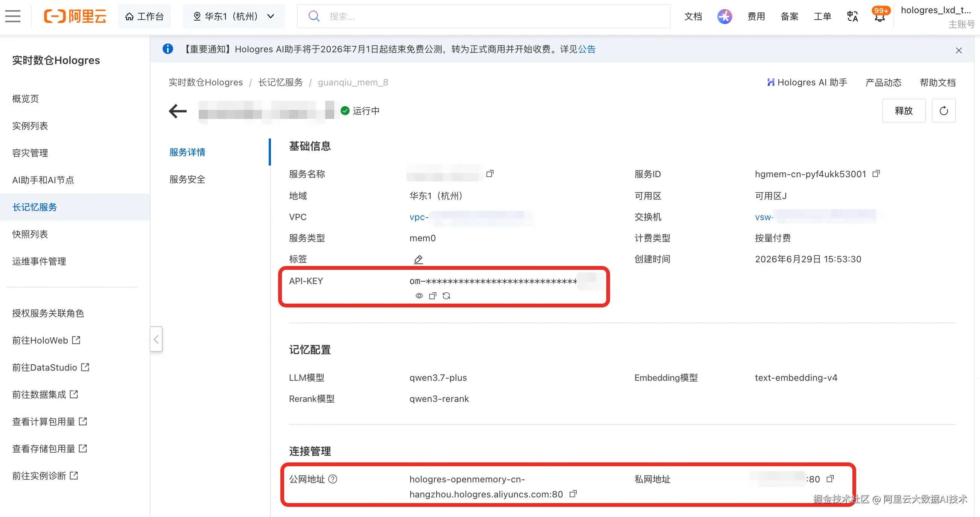Open the 费用 menu
980x517 pixels.
(x=756, y=16)
